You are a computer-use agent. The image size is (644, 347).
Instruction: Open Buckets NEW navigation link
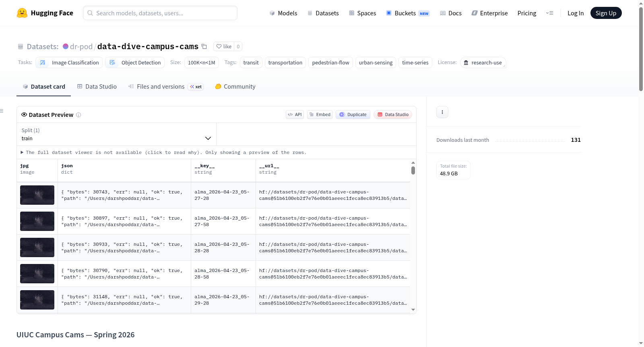coord(408,13)
